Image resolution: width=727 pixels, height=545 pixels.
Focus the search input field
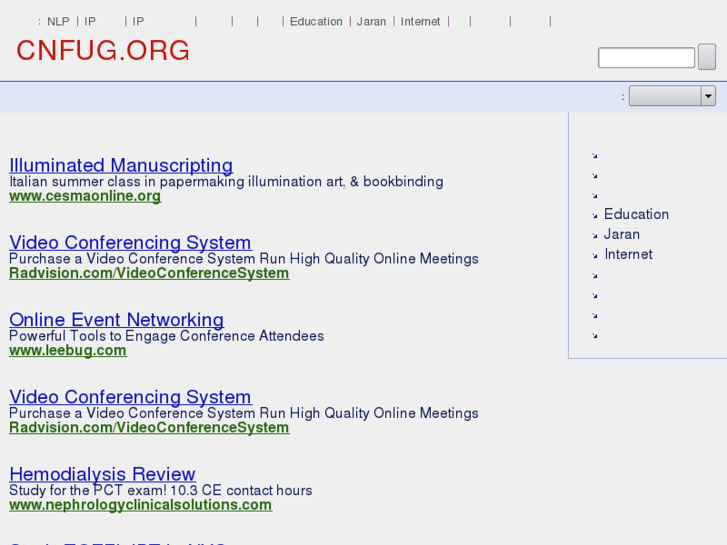(x=646, y=58)
